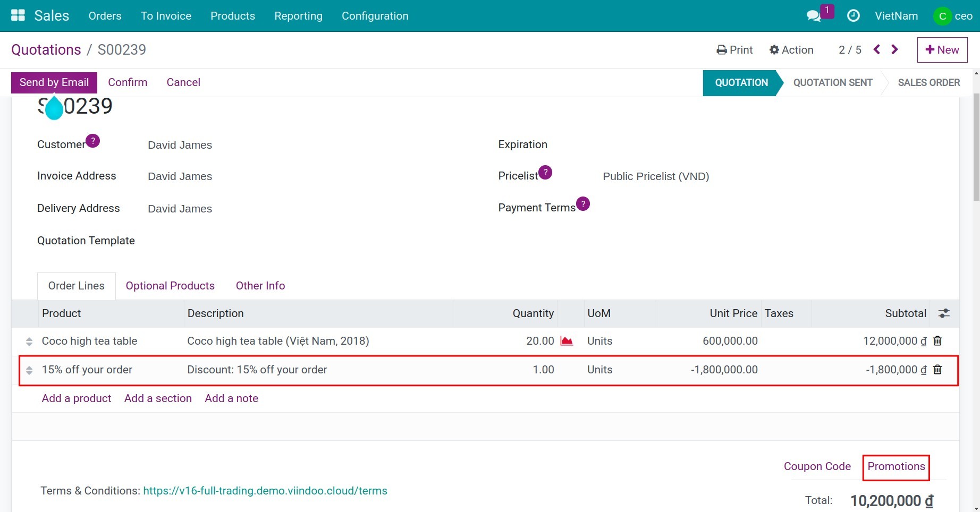Grab the 15% off row handle
Screen dimensions: 980x512
pyautogui.click(x=29, y=370)
